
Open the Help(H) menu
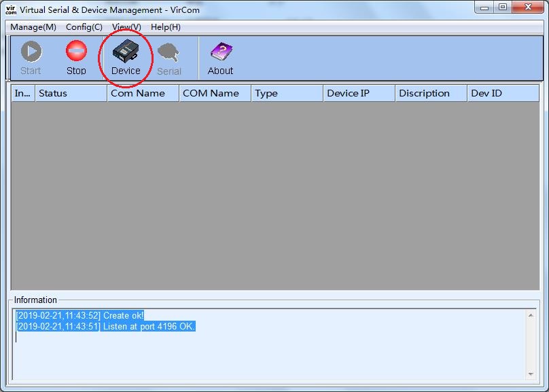[x=166, y=27]
